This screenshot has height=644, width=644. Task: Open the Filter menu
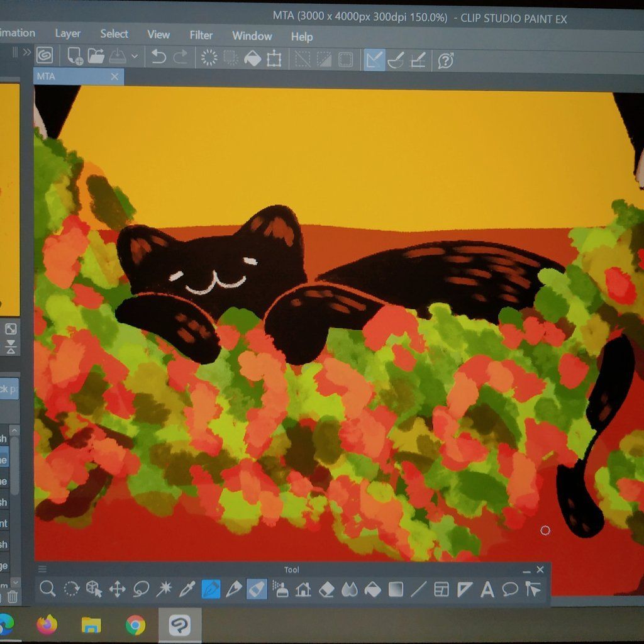click(201, 35)
